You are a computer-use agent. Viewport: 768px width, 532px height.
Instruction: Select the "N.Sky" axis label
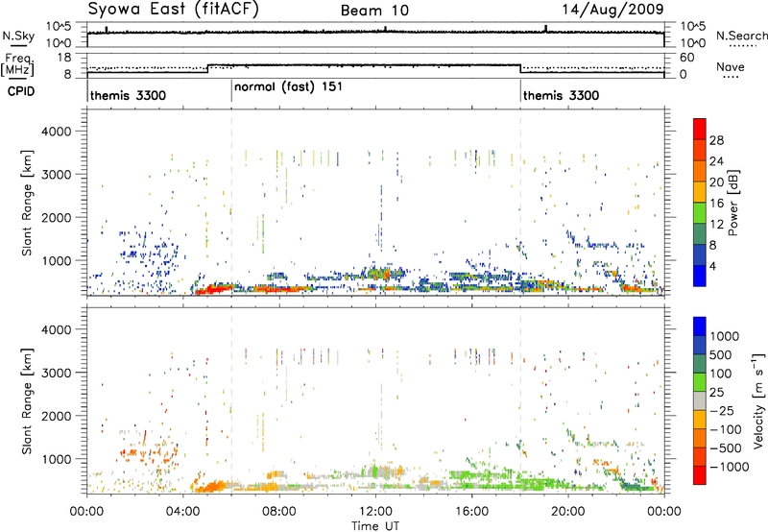18,36
